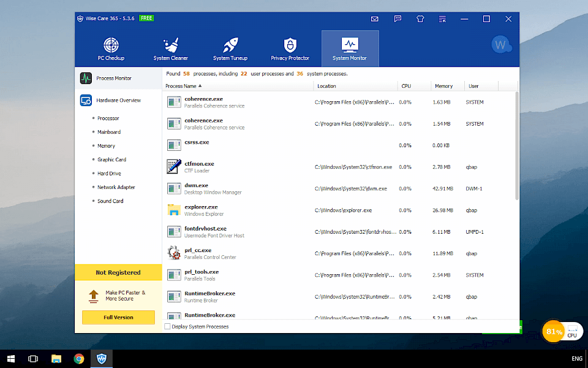
Task: Select the prl_tools.exe process name
Action: [202, 272]
